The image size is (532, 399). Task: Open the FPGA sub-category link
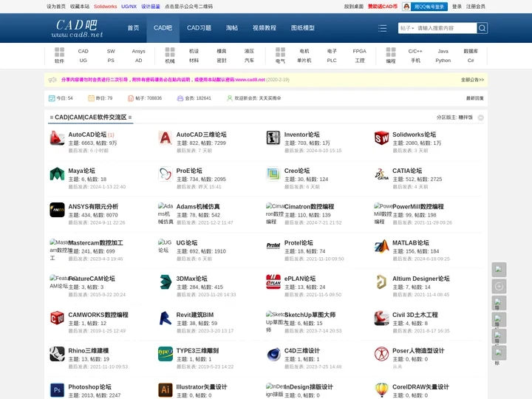(360, 51)
